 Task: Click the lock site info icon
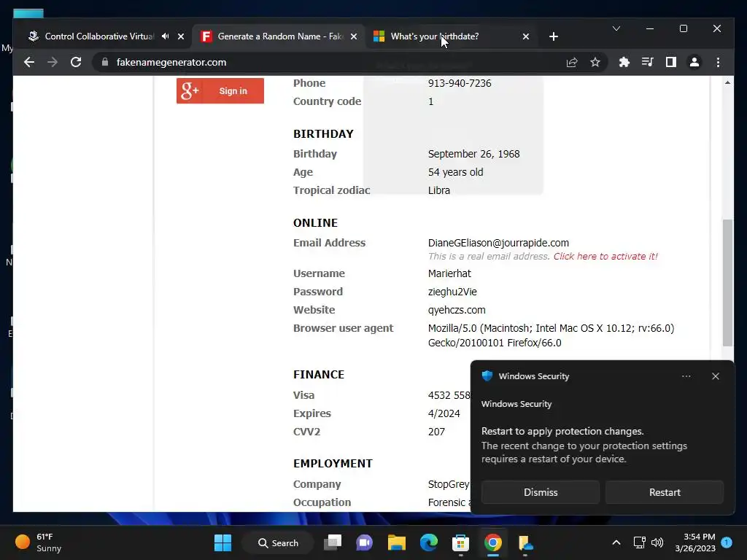[x=105, y=63]
